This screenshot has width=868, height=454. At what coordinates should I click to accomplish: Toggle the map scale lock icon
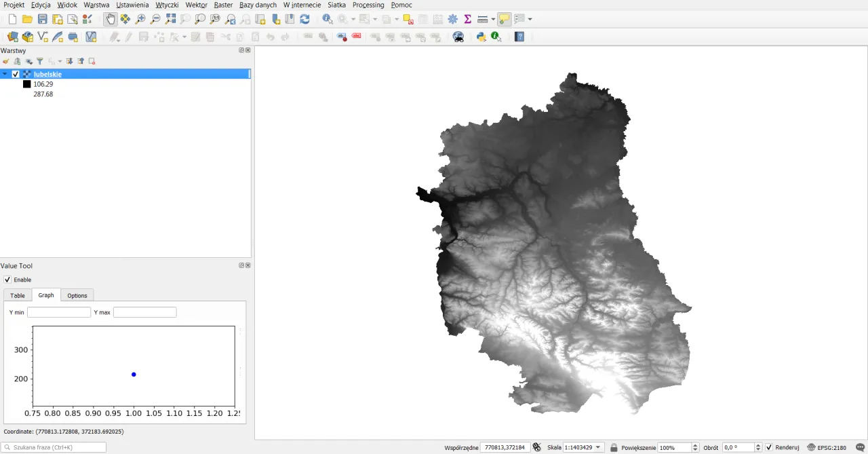[x=614, y=448]
